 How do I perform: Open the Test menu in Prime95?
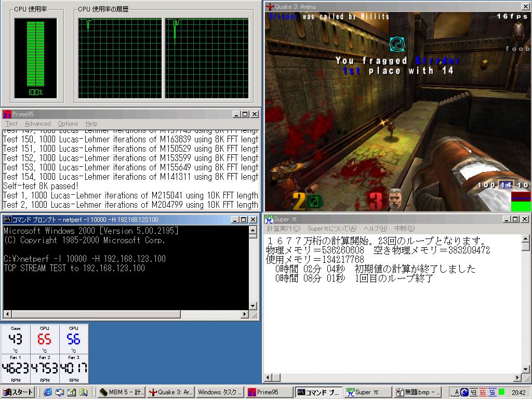click(x=11, y=124)
